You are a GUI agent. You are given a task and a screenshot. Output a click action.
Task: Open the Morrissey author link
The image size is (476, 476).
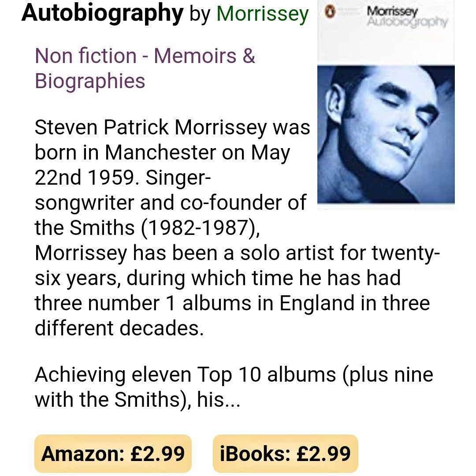tap(262, 14)
